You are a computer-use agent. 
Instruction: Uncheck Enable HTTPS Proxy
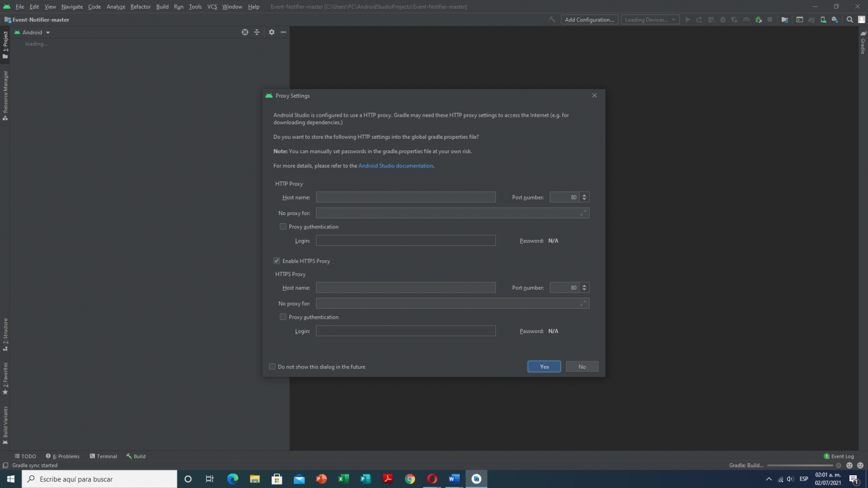coord(277,261)
